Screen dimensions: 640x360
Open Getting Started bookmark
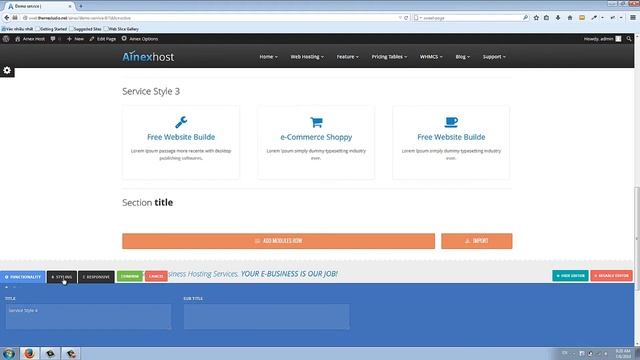coord(51,29)
